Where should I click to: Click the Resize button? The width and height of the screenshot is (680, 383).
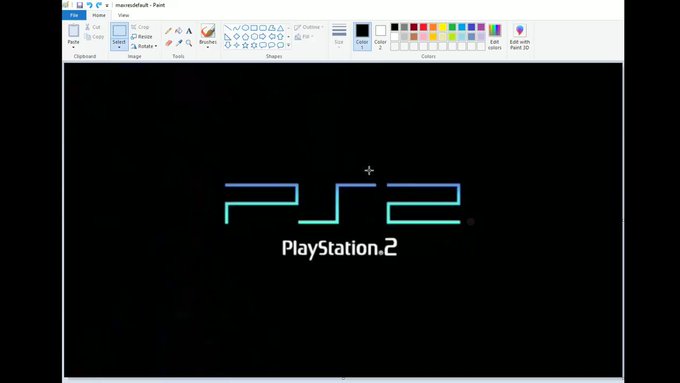tap(142, 37)
